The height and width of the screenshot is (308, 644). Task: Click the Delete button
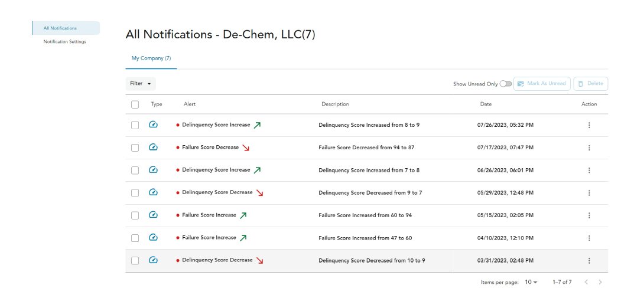point(591,84)
